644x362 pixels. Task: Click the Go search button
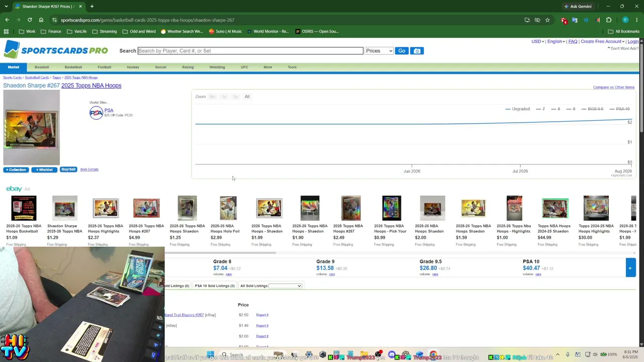tap(401, 51)
